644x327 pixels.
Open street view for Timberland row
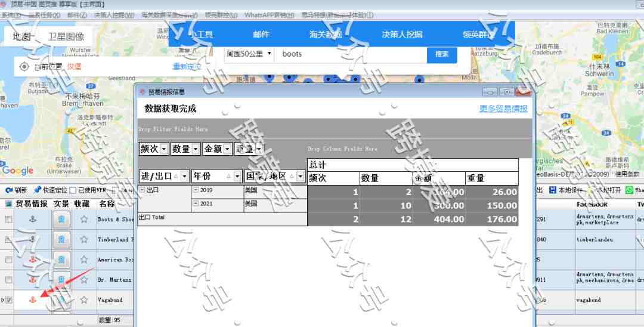click(x=61, y=239)
